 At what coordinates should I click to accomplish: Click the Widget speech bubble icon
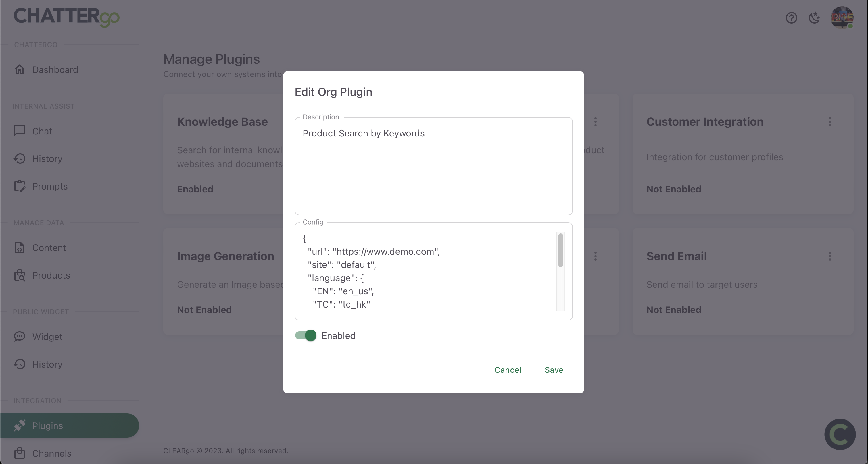coord(20,337)
